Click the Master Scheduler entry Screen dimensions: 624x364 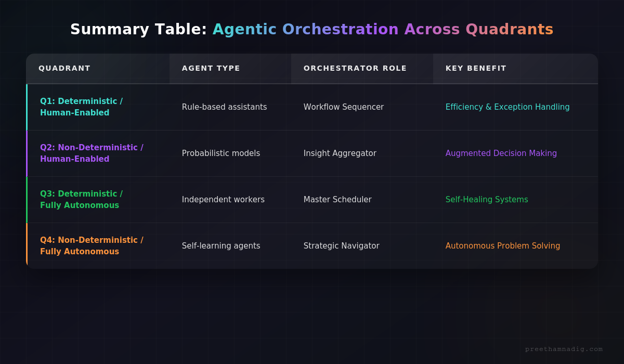tap(337, 200)
